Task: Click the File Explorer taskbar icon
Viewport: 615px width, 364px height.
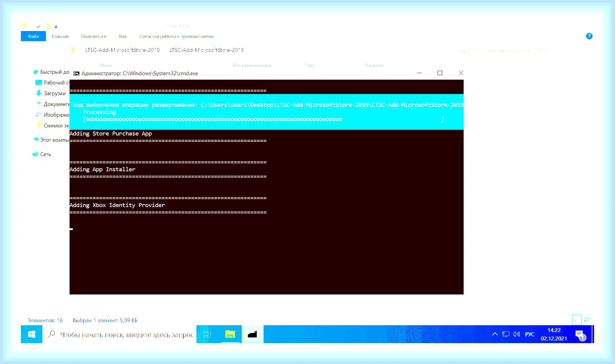Action: click(x=230, y=334)
